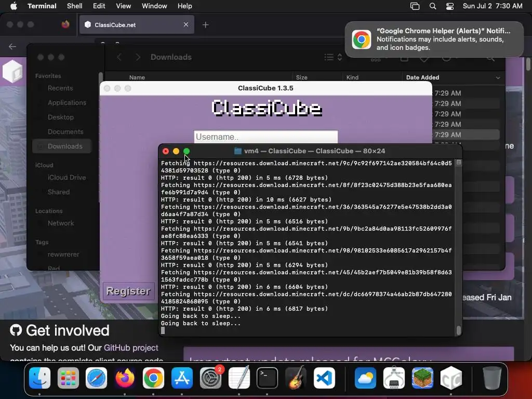Open Shared in Finder sidebar
The height and width of the screenshot is (399, 532).
coord(59,192)
